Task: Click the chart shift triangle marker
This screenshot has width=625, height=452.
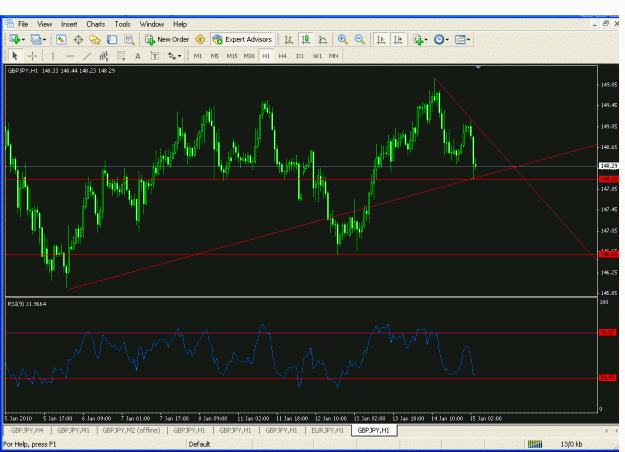Action: pyautogui.click(x=478, y=68)
